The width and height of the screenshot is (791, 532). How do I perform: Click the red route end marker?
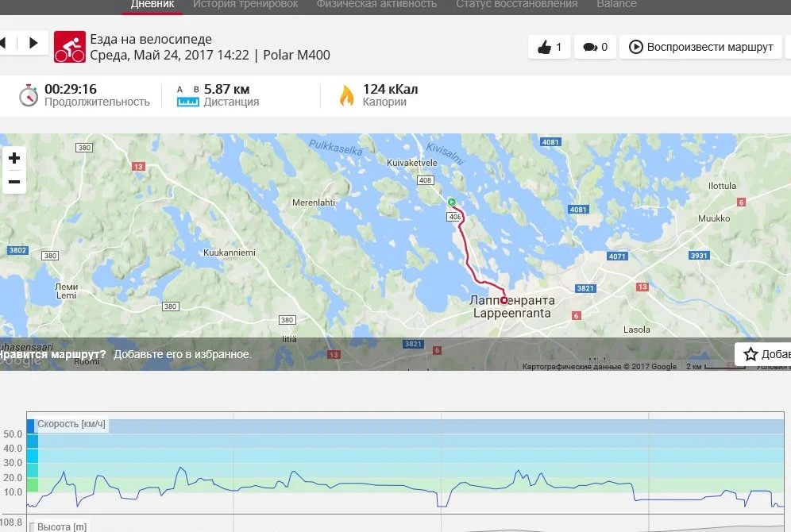pyautogui.click(x=504, y=300)
